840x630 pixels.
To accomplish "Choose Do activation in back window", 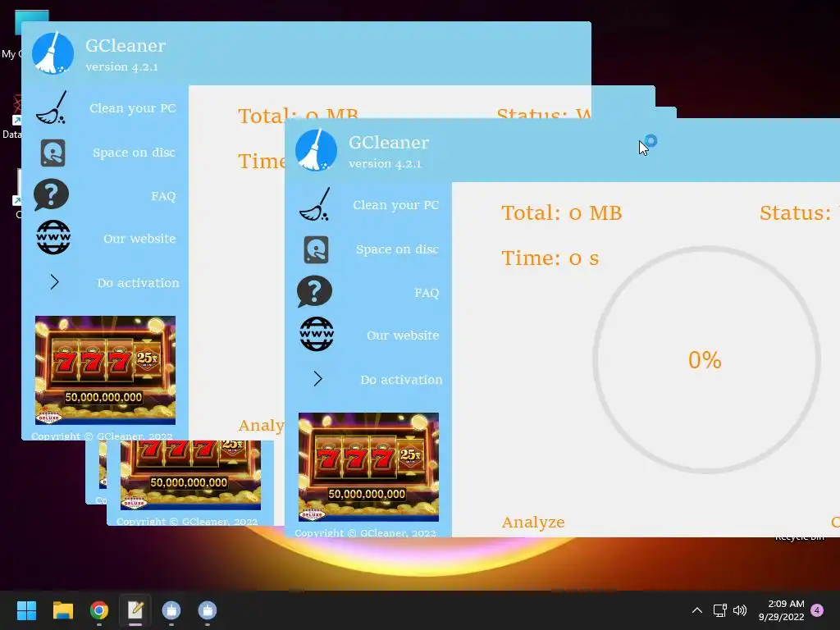I will (x=138, y=282).
